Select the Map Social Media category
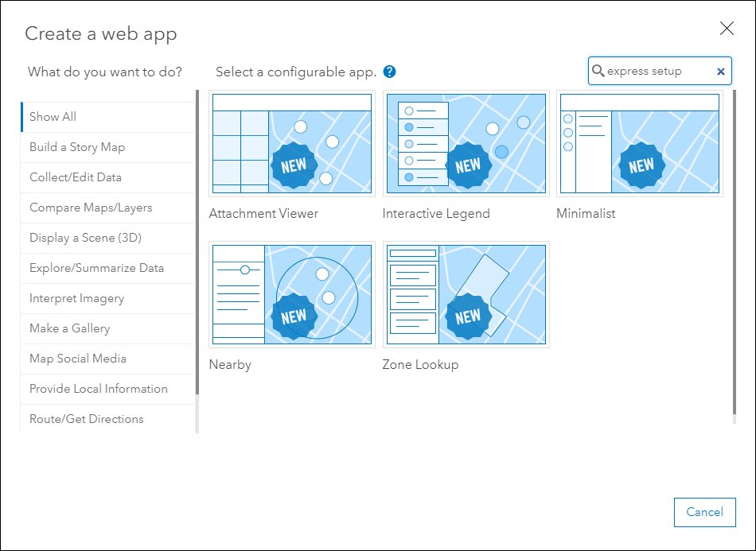756x551 pixels. pos(108,359)
